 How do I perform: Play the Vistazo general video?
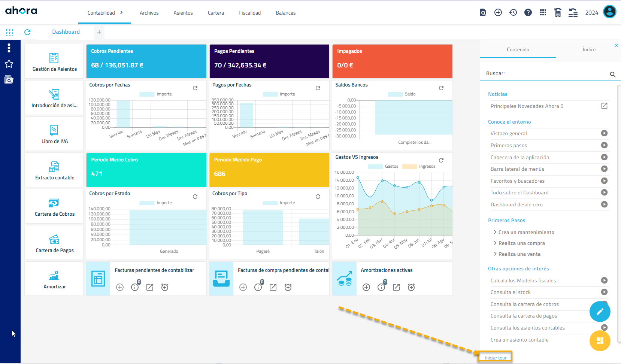(x=605, y=133)
